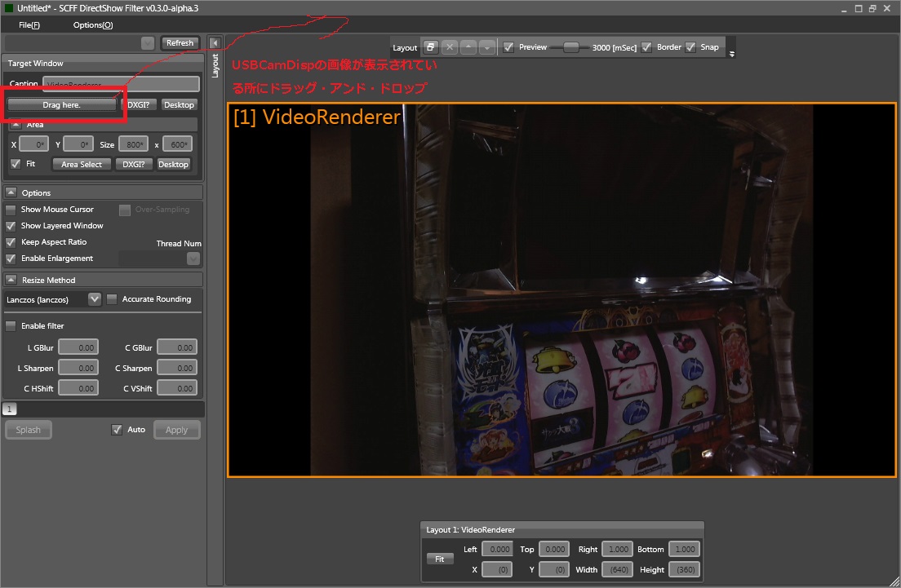The height and width of the screenshot is (588, 901).
Task: Check the Enable filter checkbox
Action: pyautogui.click(x=11, y=326)
